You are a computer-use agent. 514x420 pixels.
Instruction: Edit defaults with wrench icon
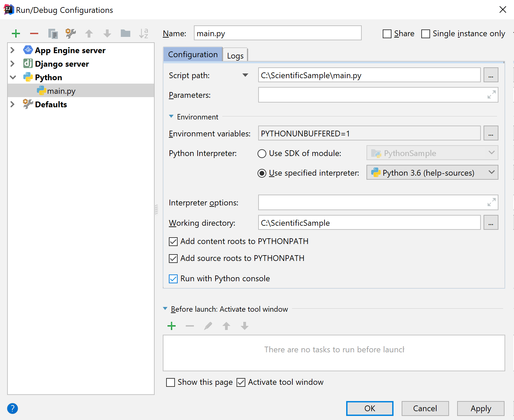point(71,33)
